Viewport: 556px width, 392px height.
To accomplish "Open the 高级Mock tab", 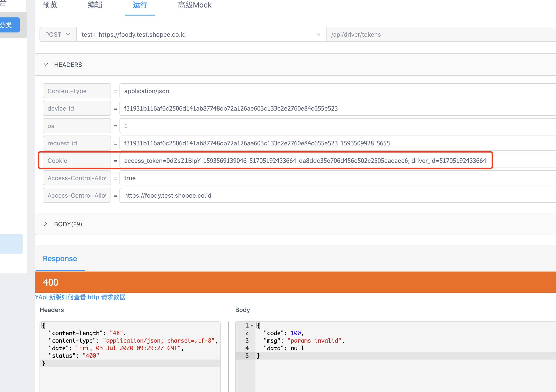I will pyautogui.click(x=195, y=5).
